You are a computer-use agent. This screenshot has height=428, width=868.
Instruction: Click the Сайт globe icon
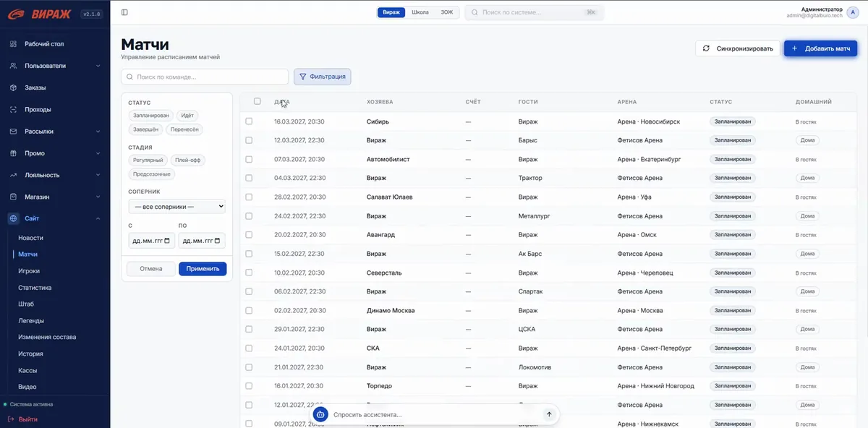pos(13,218)
